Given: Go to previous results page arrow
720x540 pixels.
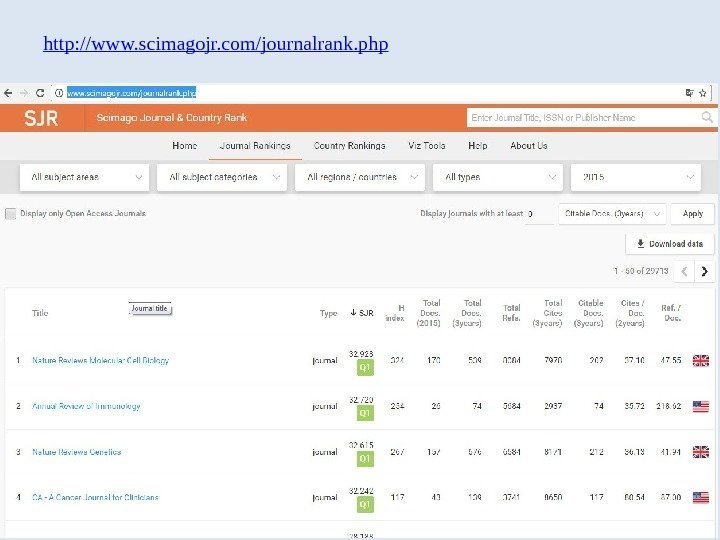Looking at the screenshot, I should (x=684, y=271).
